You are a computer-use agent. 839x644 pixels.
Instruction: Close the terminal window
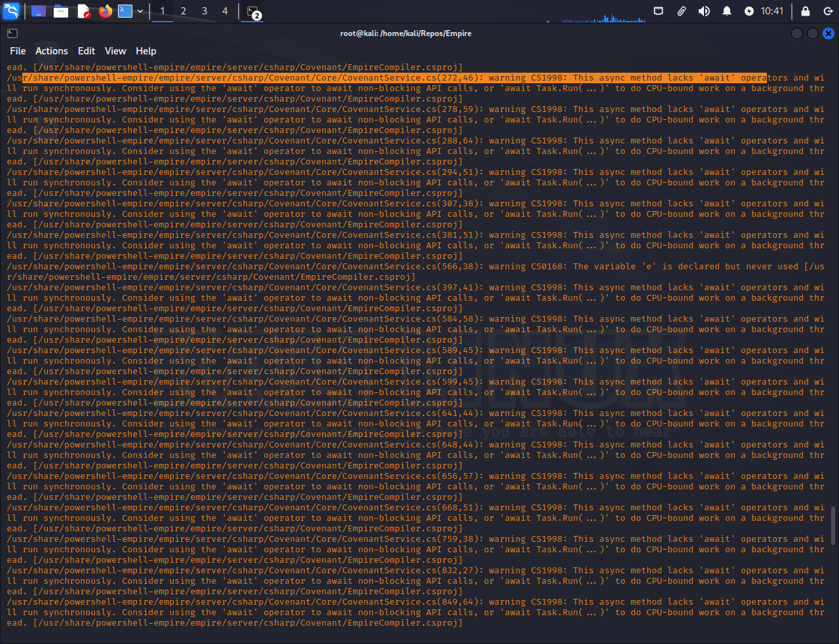(x=829, y=33)
